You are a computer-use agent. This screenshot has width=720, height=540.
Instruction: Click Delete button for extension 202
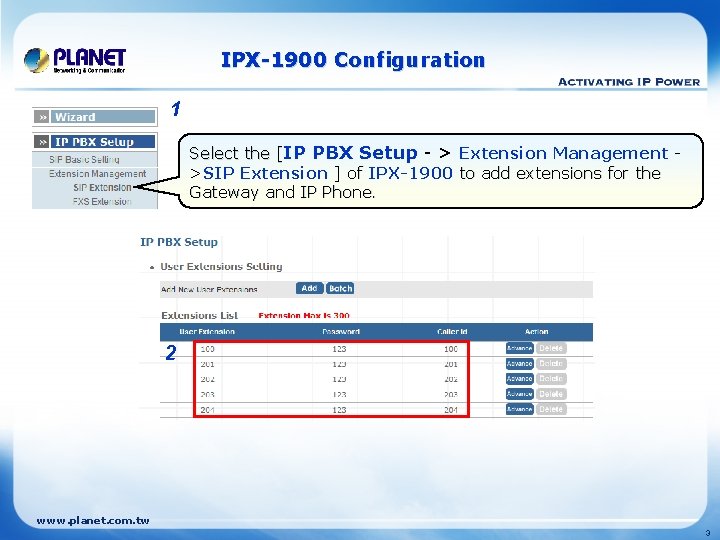point(551,379)
